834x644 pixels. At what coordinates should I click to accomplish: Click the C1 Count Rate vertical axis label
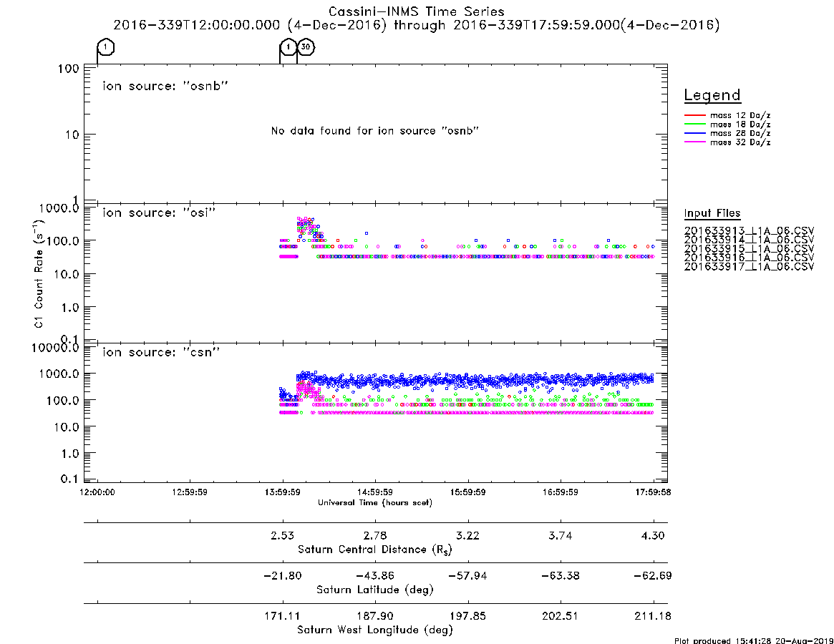click(39, 274)
